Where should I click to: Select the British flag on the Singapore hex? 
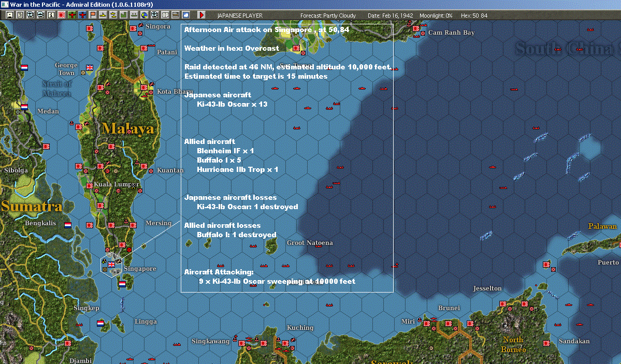(x=111, y=264)
